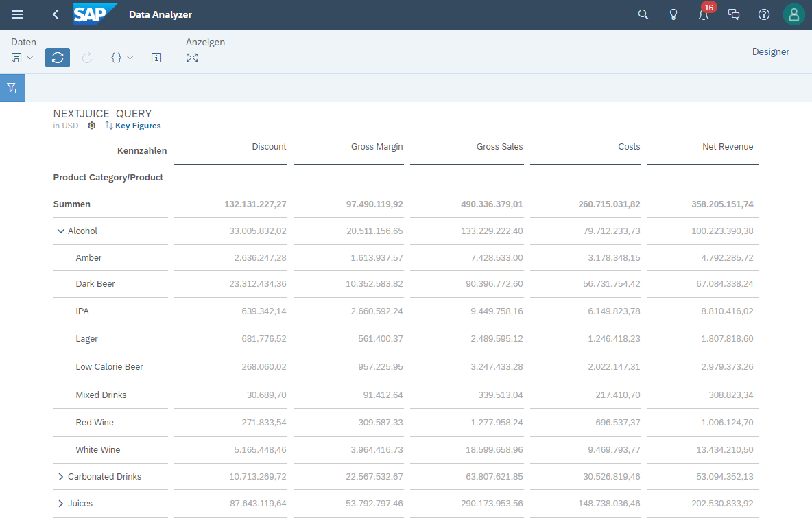Expand the Carbonated Drinks category

(60, 476)
